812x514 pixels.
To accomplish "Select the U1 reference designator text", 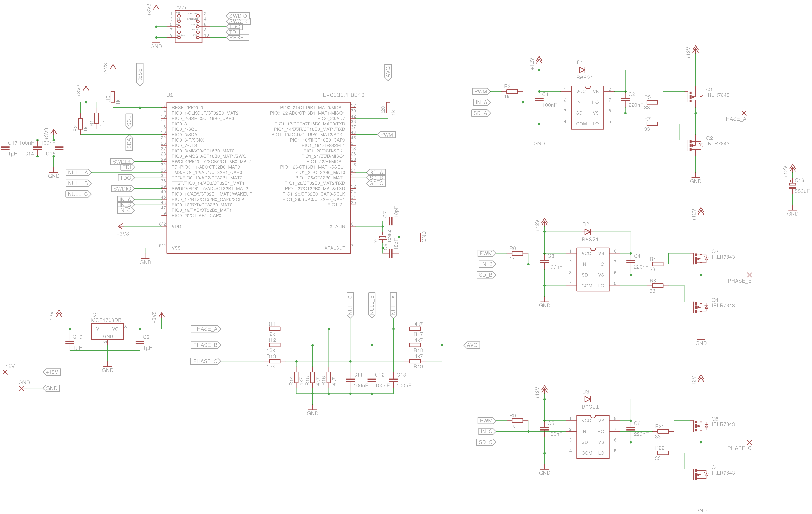I will point(170,95).
